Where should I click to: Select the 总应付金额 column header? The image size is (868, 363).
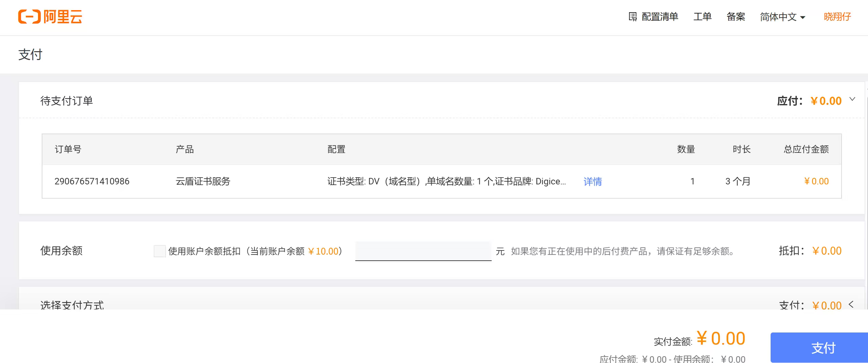[x=806, y=149]
